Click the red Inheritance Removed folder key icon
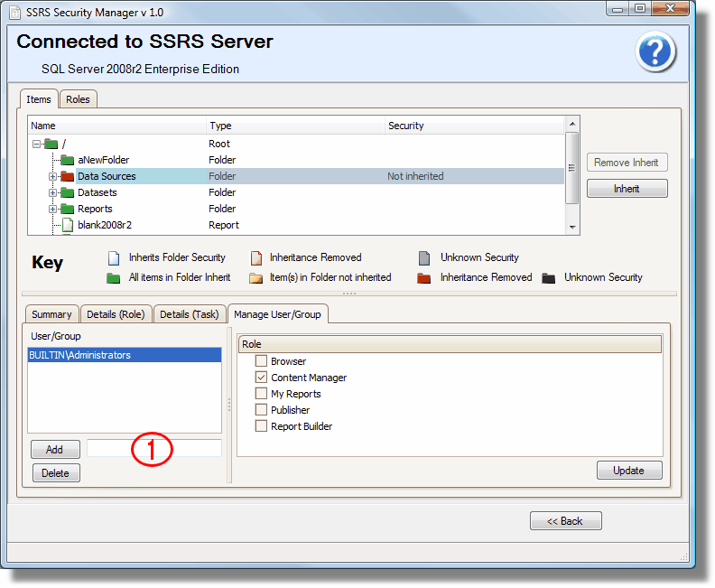 pyautogui.click(x=423, y=278)
